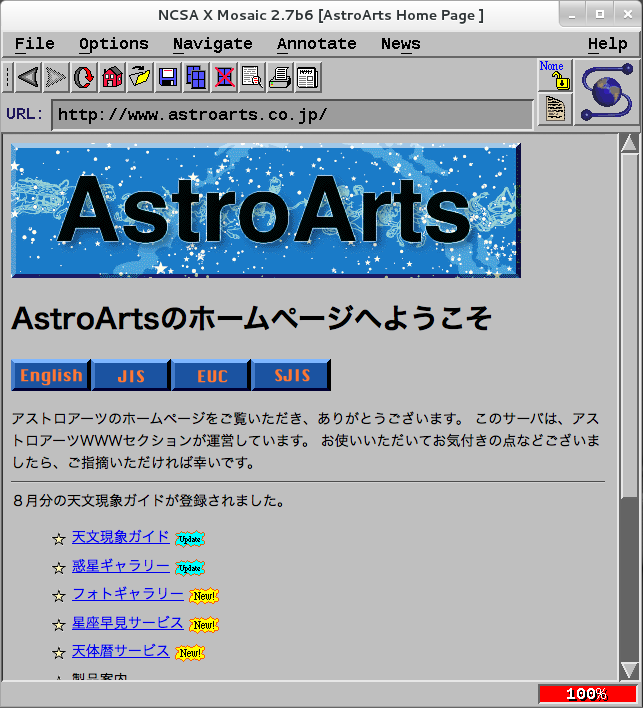The image size is (643, 708).
Task: Select the SJIS encoding button
Action: 290,376
